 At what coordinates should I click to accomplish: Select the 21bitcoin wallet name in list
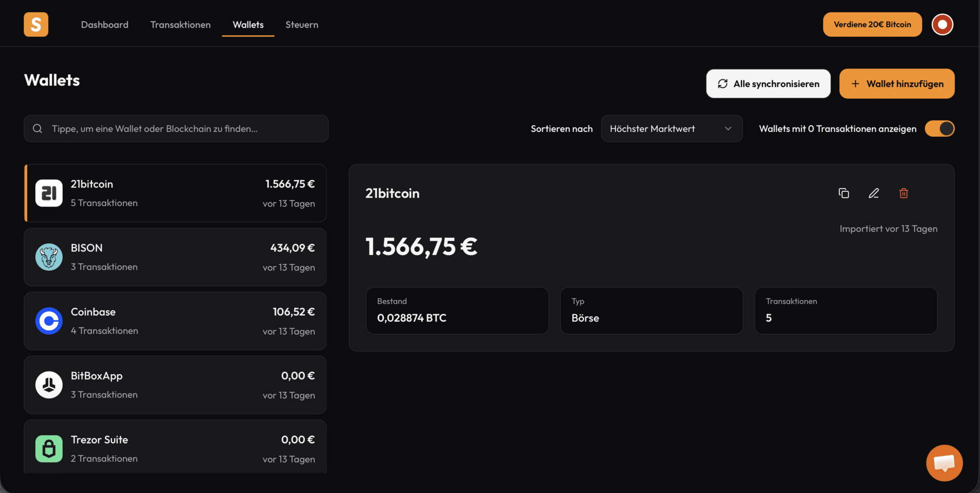92,184
